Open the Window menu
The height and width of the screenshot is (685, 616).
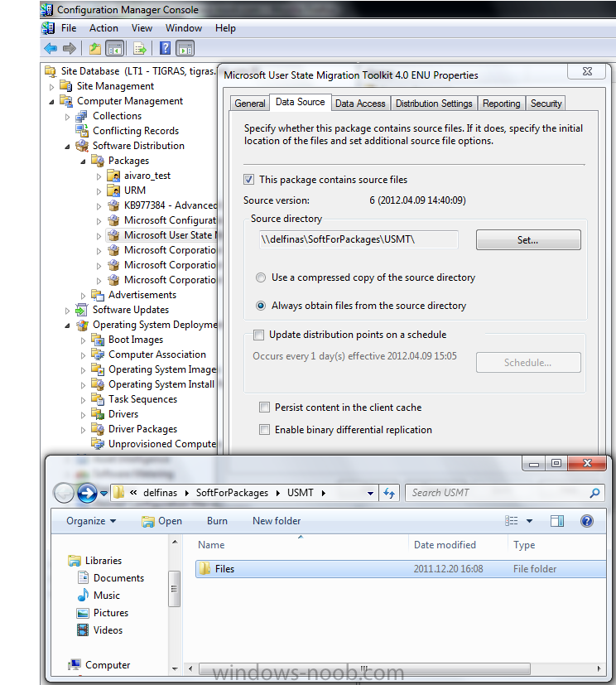184,28
